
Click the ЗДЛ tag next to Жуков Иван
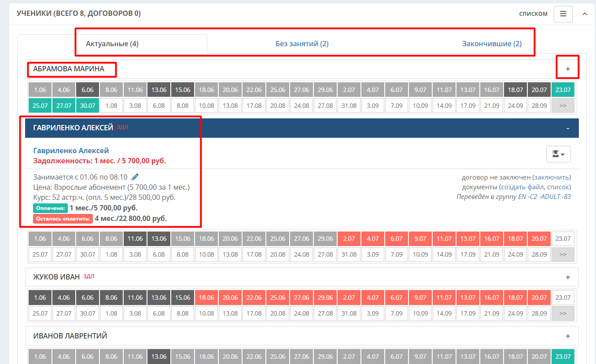pos(89,276)
